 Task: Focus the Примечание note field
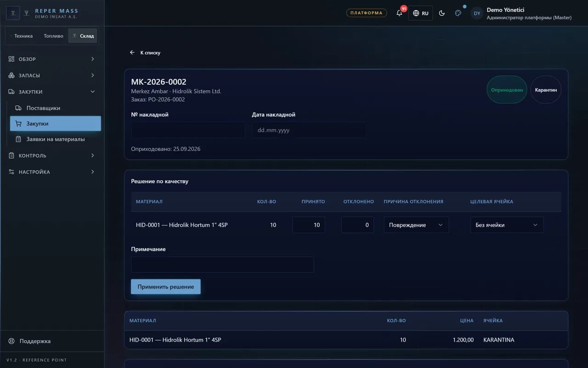tap(222, 264)
